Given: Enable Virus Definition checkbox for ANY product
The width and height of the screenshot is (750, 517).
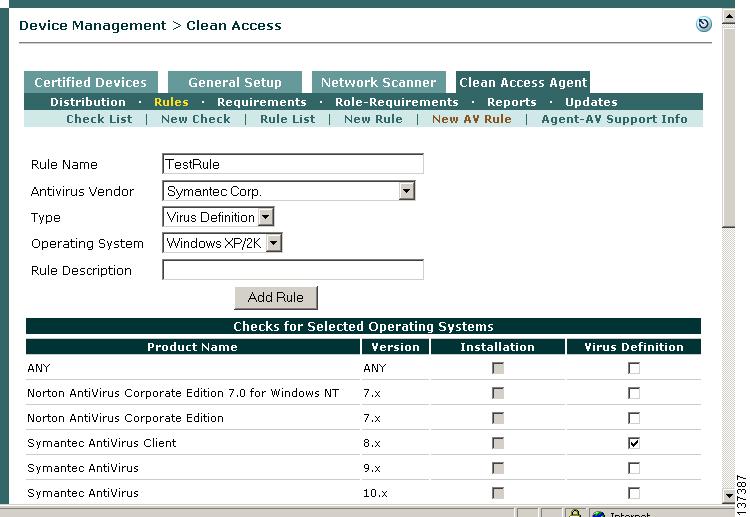Looking at the screenshot, I should click(634, 368).
